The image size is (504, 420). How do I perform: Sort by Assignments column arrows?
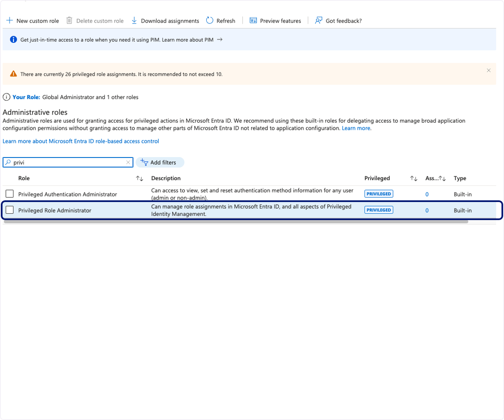[442, 178]
